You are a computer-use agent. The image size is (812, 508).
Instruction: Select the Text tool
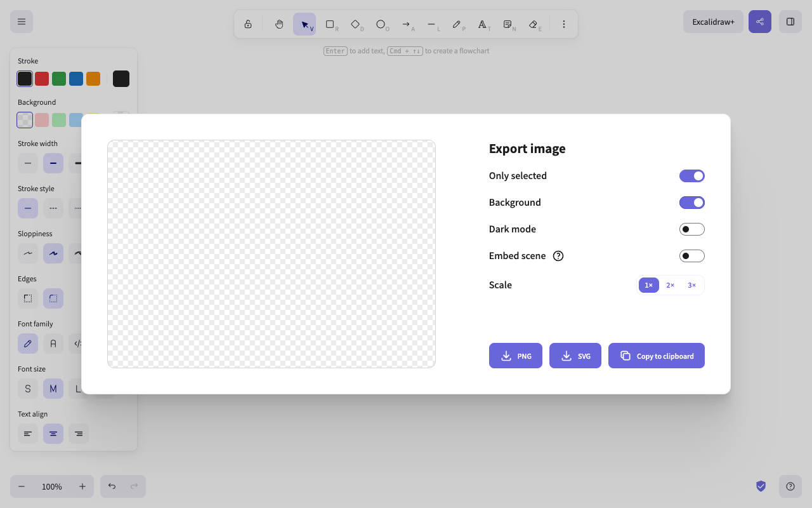coord(482,24)
